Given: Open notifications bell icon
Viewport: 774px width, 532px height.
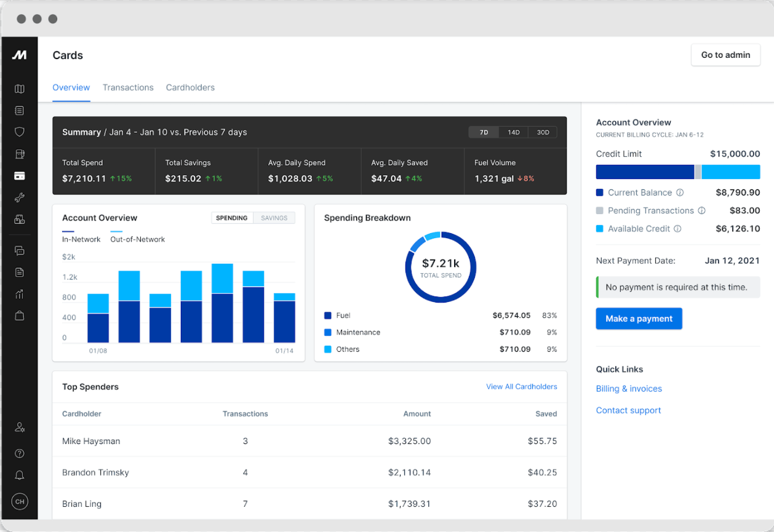Looking at the screenshot, I should point(19,475).
